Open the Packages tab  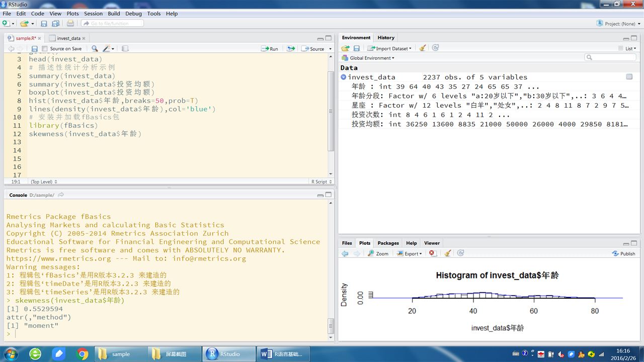[x=388, y=243]
